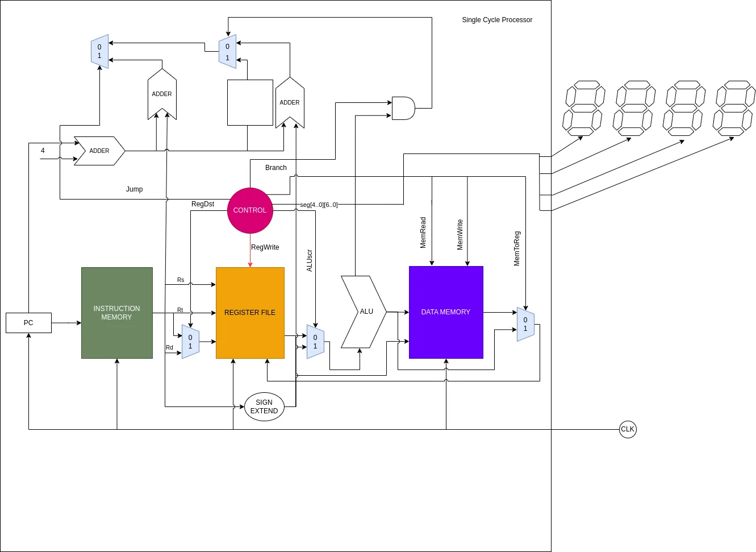
Task: Click the RegWrite red arrow label
Action: tap(265, 247)
